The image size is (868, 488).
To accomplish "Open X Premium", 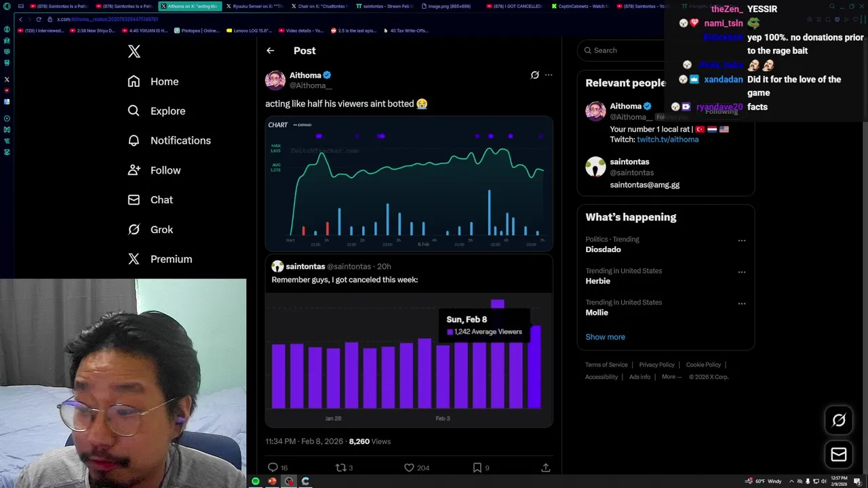I will coord(160,259).
